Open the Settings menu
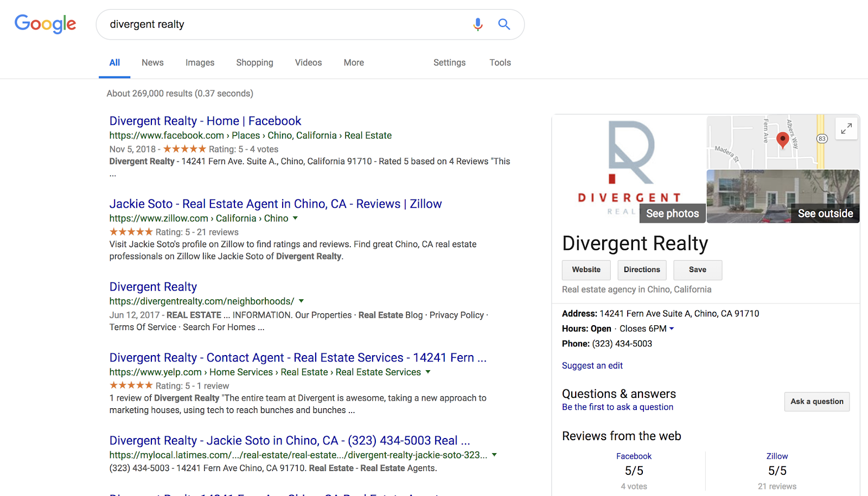This screenshot has height=496, width=868. click(449, 63)
